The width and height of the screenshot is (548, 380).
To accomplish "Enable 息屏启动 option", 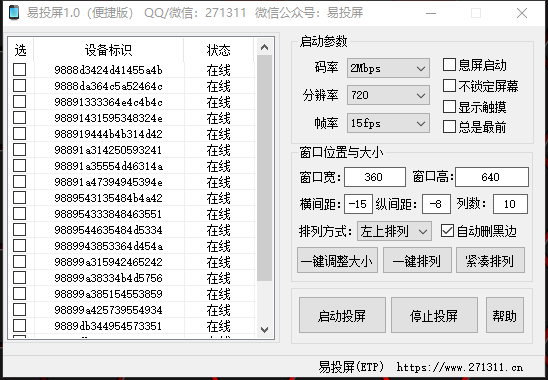I will [x=449, y=65].
